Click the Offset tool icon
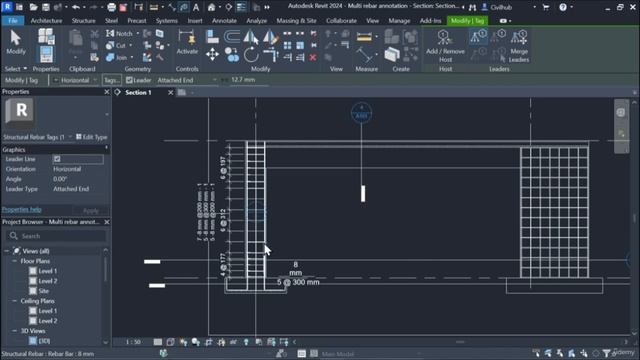This screenshot has height=360, width=640. tap(232, 37)
